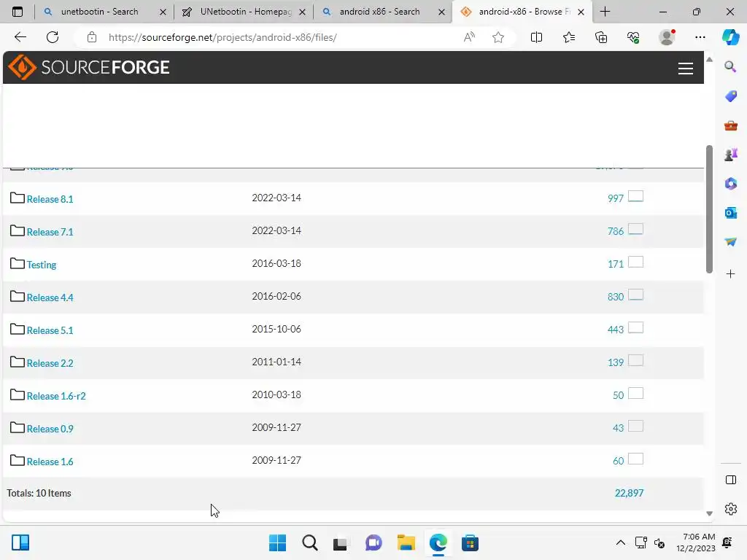Refresh the current page
The height and width of the screenshot is (560, 747).
click(x=53, y=37)
